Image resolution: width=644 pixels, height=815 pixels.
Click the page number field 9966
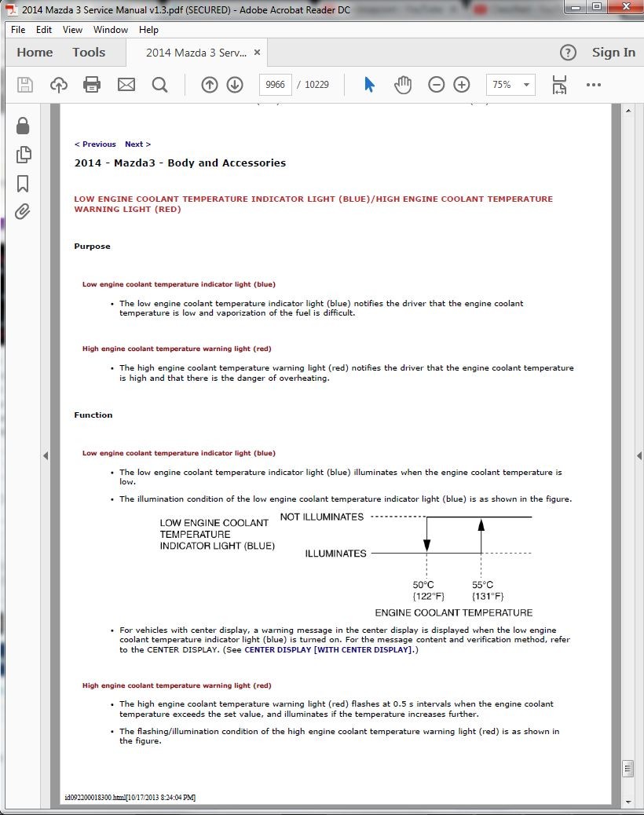click(275, 84)
